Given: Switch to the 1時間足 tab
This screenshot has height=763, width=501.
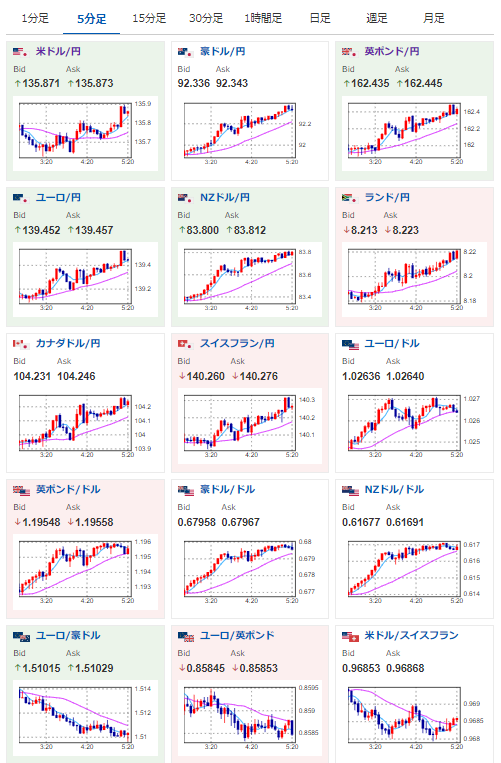Looking at the screenshot, I should (263, 18).
